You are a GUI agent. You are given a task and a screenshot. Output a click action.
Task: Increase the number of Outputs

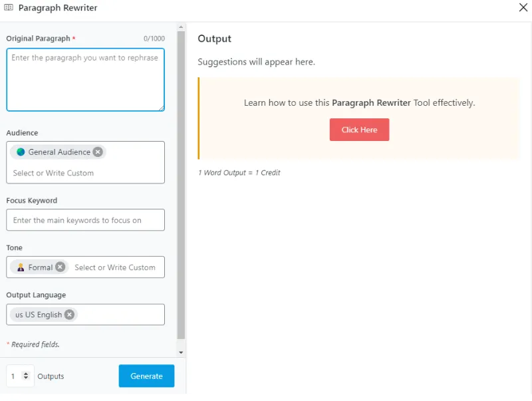[26, 373]
